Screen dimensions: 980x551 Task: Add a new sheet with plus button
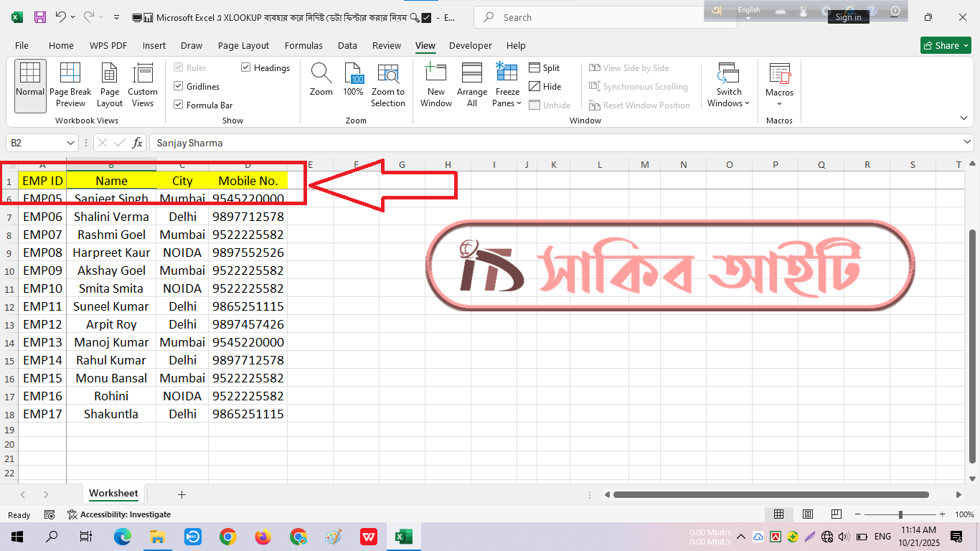tap(182, 494)
